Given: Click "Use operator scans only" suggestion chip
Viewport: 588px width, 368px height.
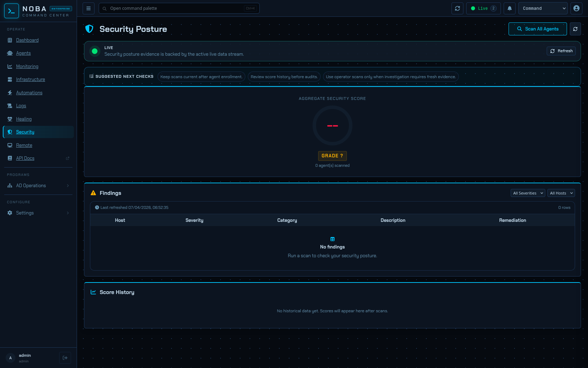Looking at the screenshot, I should 391,77.
